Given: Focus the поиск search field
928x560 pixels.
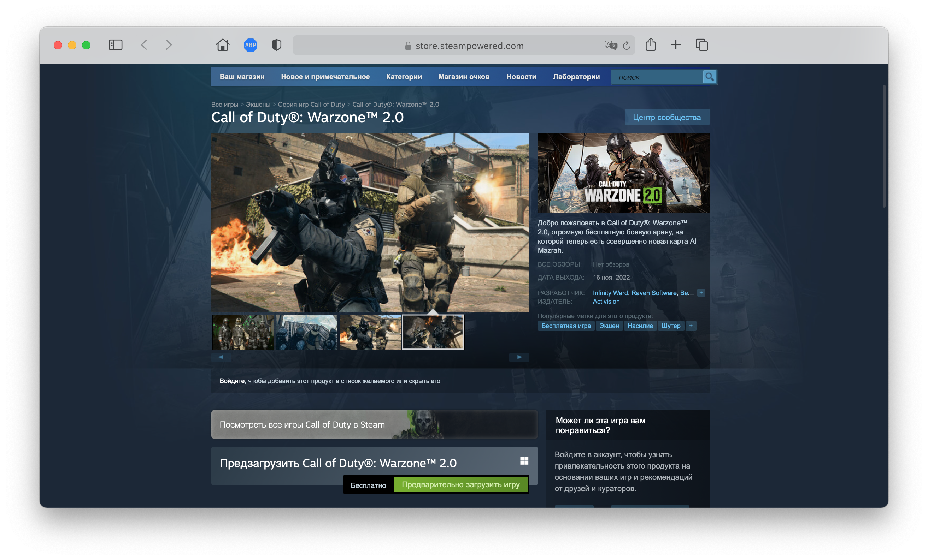Looking at the screenshot, I should tap(657, 77).
